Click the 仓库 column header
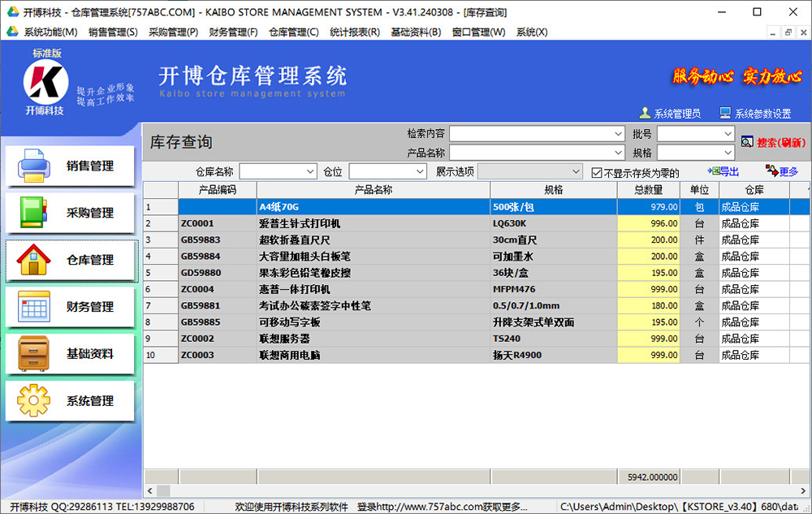The width and height of the screenshot is (812, 514). click(x=754, y=190)
